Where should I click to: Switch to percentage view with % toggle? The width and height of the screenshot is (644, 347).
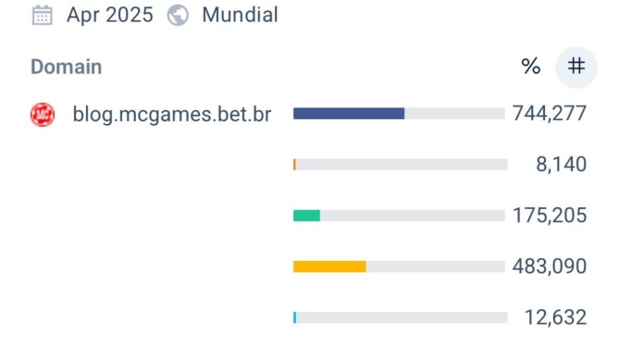click(x=530, y=66)
